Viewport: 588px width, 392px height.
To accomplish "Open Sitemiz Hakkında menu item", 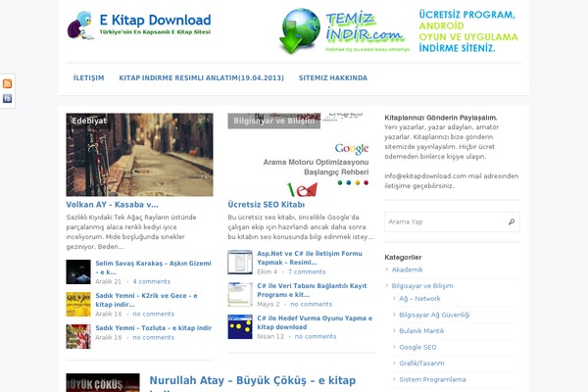I will click(333, 78).
